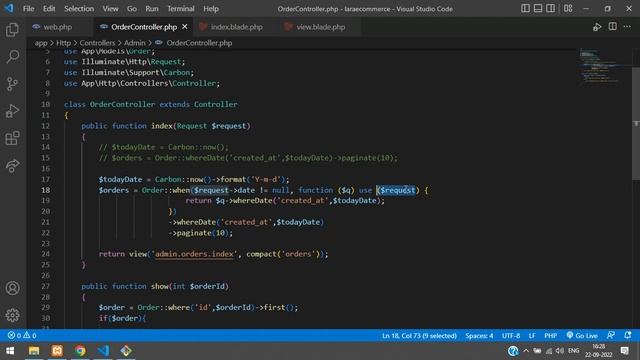Screen dimensions: 640x360
Task: Expand the 'Controllers' breadcrumb
Action: click(x=97, y=43)
